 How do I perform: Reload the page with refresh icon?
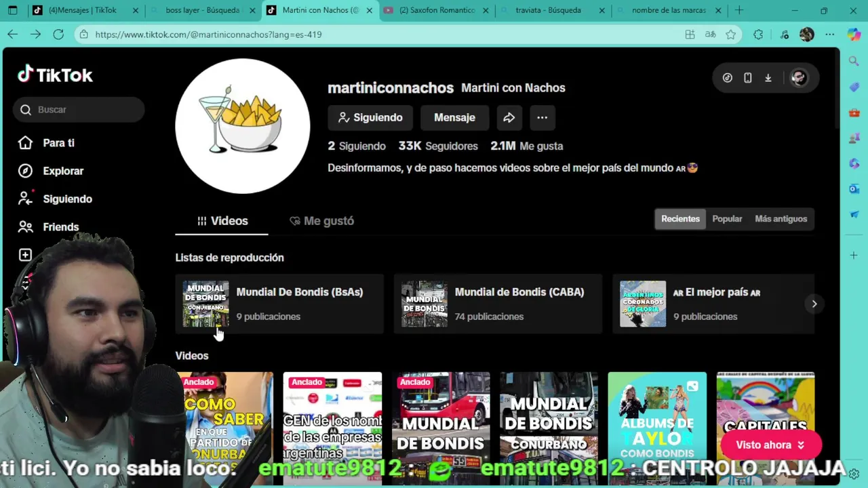(58, 35)
